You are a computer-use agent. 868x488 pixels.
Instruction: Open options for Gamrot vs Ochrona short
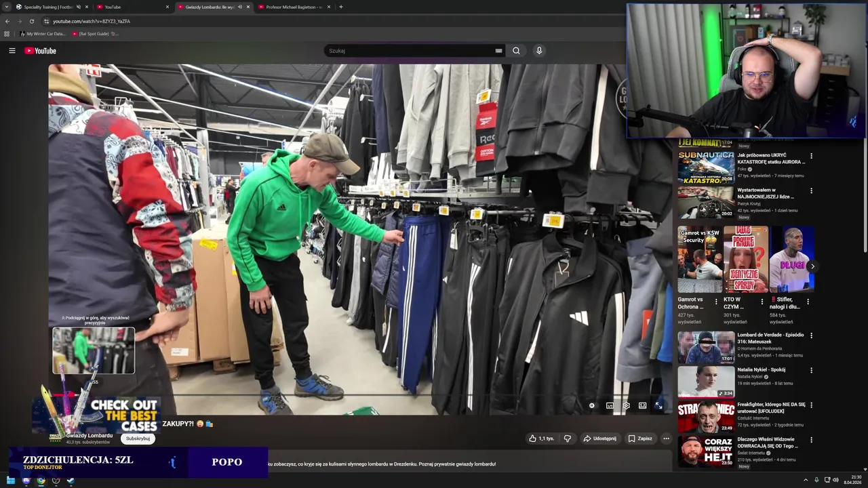[716, 302]
